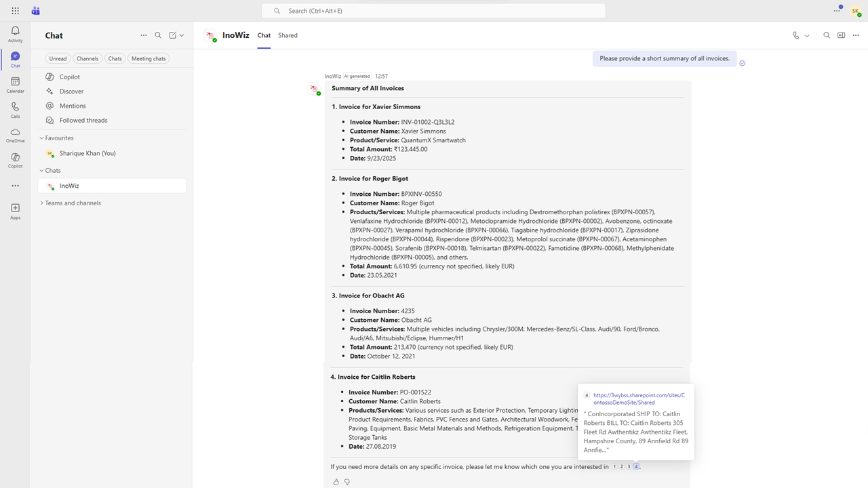Switch to the Shared tab

(288, 35)
